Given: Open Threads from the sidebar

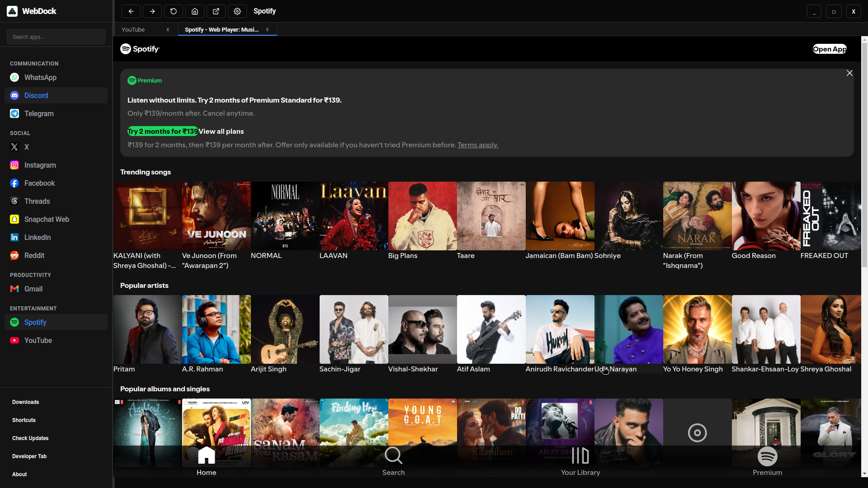Looking at the screenshot, I should coord(56,201).
